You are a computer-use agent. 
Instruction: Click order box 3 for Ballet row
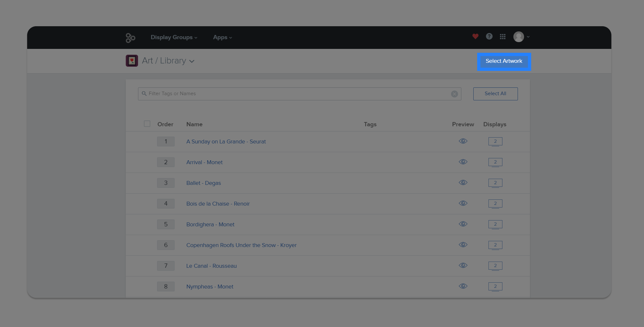click(166, 183)
